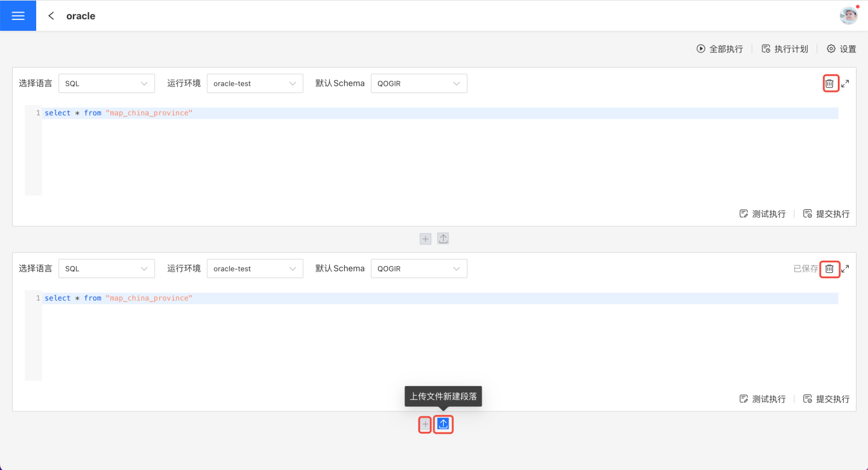Image resolution: width=868 pixels, height=470 pixels.
Task: Expand the second paragraph to fullscreen
Action: 845,269
